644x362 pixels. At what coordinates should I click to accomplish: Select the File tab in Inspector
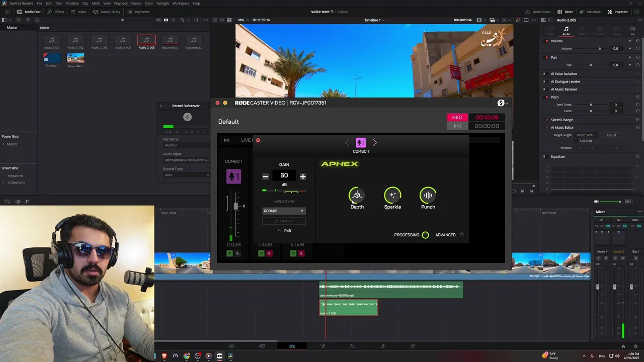tap(633, 31)
